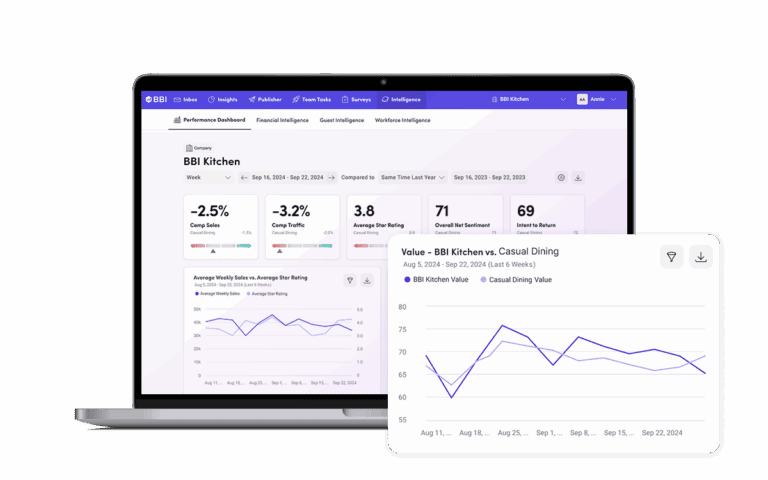
Task: Open the Week period dropdown
Action: tap(208, 177)
